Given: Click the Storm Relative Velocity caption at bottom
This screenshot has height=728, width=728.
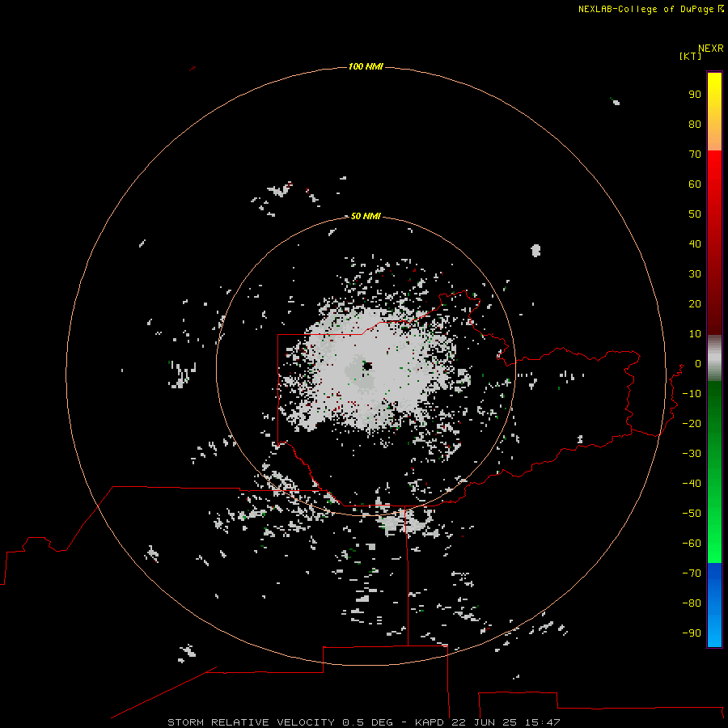Looking at the screenshot, I should click(x=363, y=722).
